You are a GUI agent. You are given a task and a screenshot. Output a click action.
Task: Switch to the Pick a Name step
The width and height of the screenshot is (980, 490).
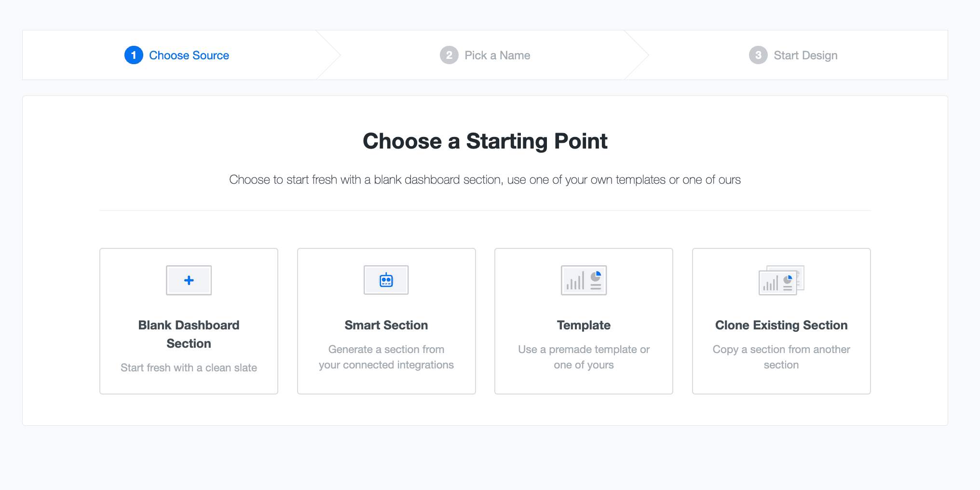[497, 55]
